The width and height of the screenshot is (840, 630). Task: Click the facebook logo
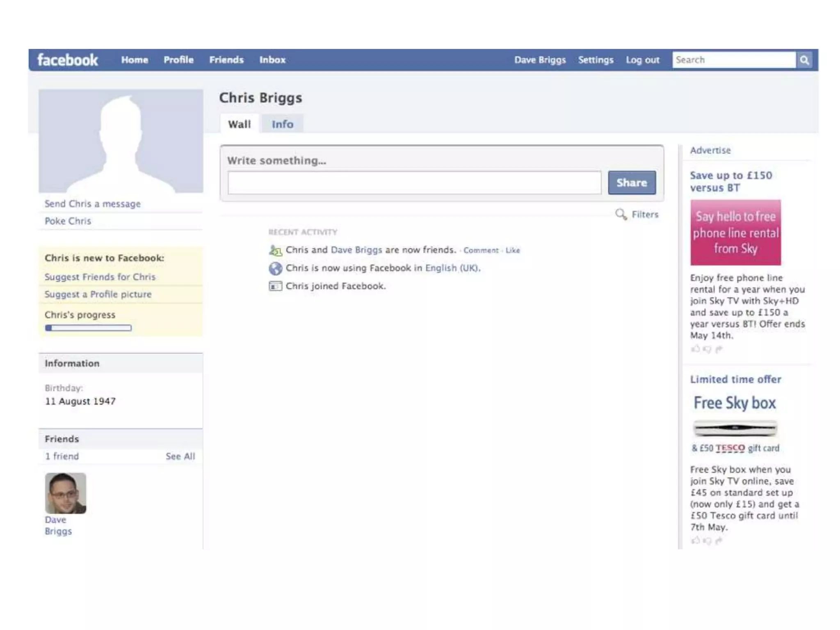(x=68, y=60)
